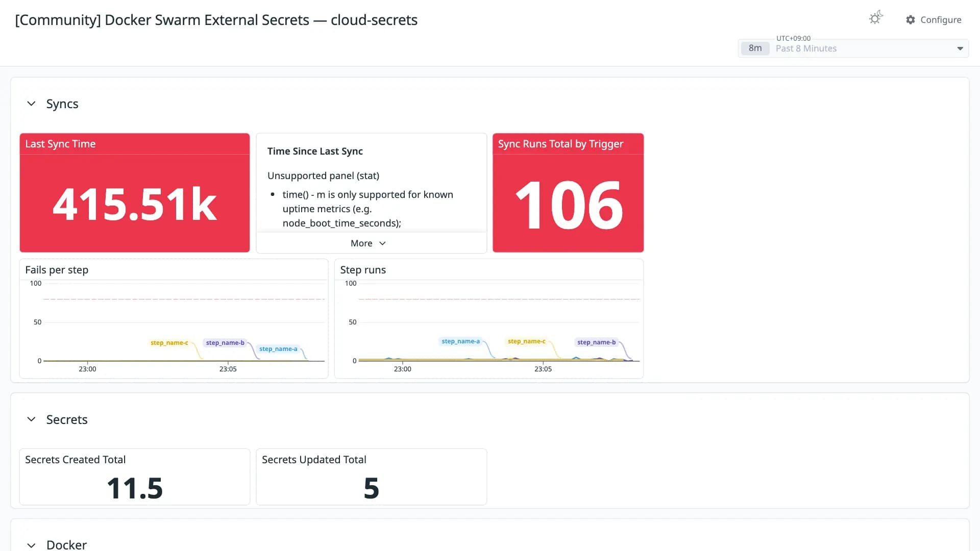Click the 8m time range badge
Image resolution: width=980 pixels, height=551 pixels.
(x=755, y=48)
